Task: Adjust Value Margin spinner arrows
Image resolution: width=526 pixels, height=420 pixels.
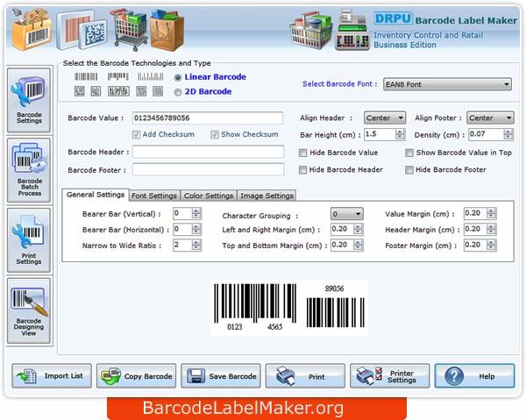Action: pos(491,213)
